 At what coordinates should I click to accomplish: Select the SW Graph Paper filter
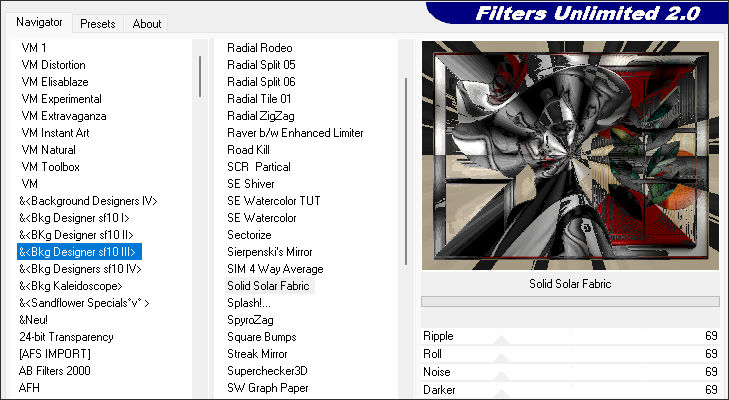pyautogui.click(x=267, y=388)
